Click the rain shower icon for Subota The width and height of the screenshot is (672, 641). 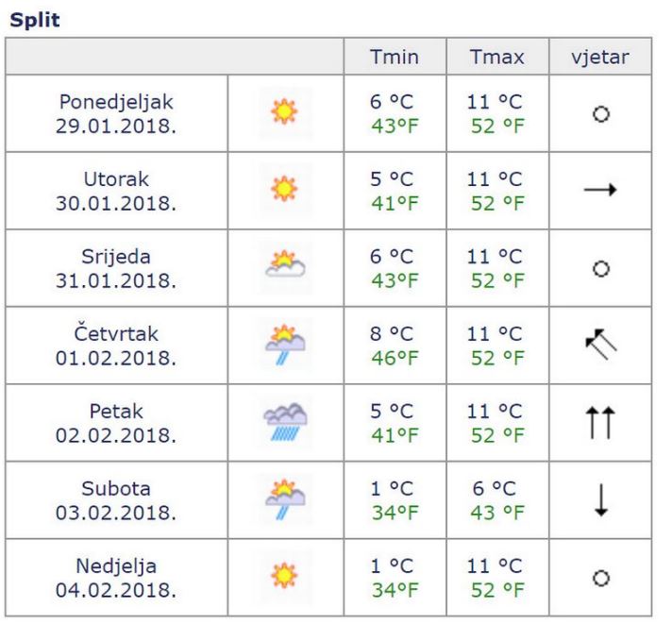click(x=285, y=499)
